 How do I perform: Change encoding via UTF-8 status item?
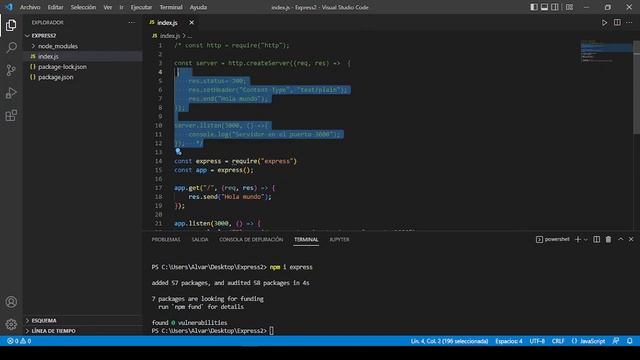click(x=537, y=341)
